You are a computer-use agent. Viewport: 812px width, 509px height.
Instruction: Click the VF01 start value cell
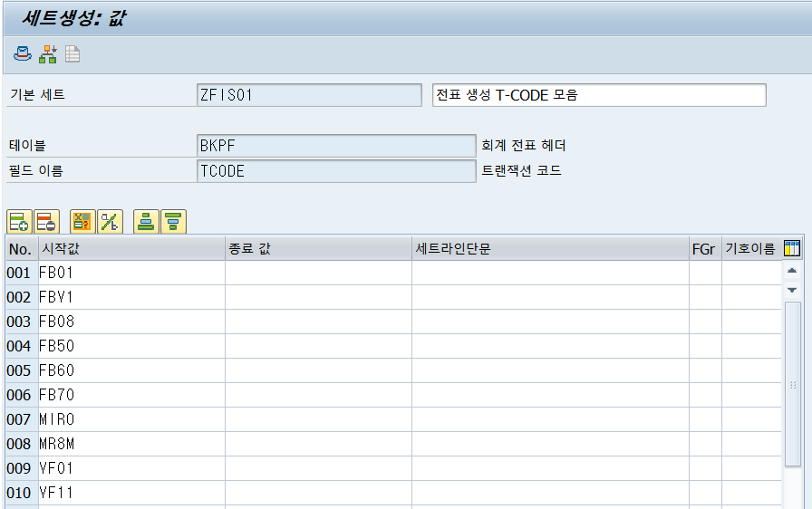pyautogui.click(x=131, y=468)
